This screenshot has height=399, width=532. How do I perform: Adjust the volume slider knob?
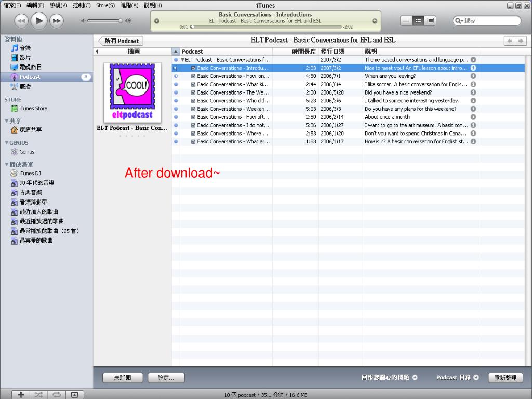tap(120, 21)
